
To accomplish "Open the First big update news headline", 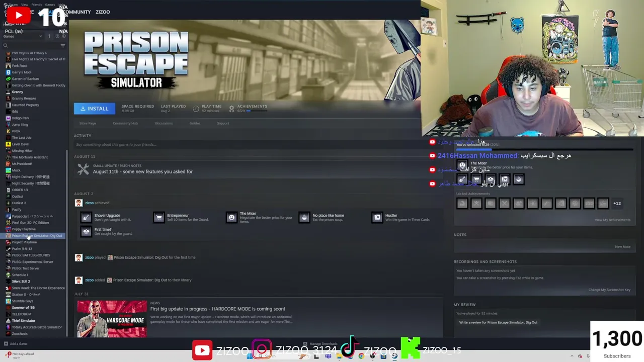I will click(x=217, y=309).
